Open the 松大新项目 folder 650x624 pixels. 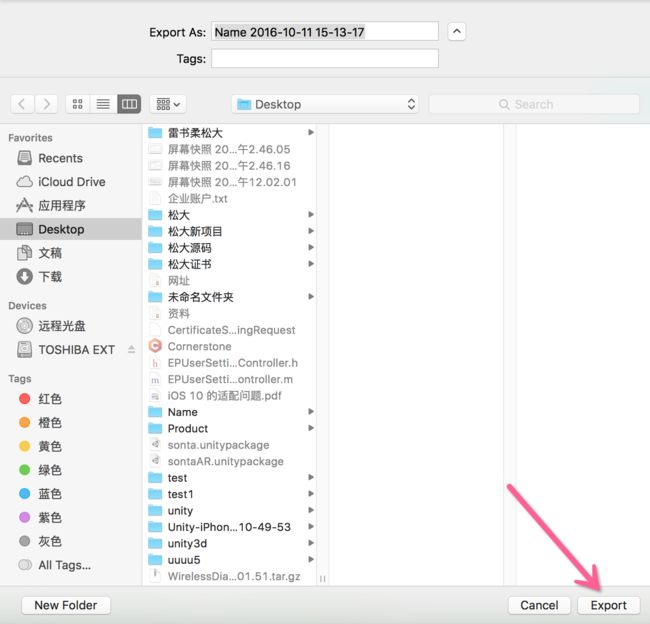[x=231, y=231]
